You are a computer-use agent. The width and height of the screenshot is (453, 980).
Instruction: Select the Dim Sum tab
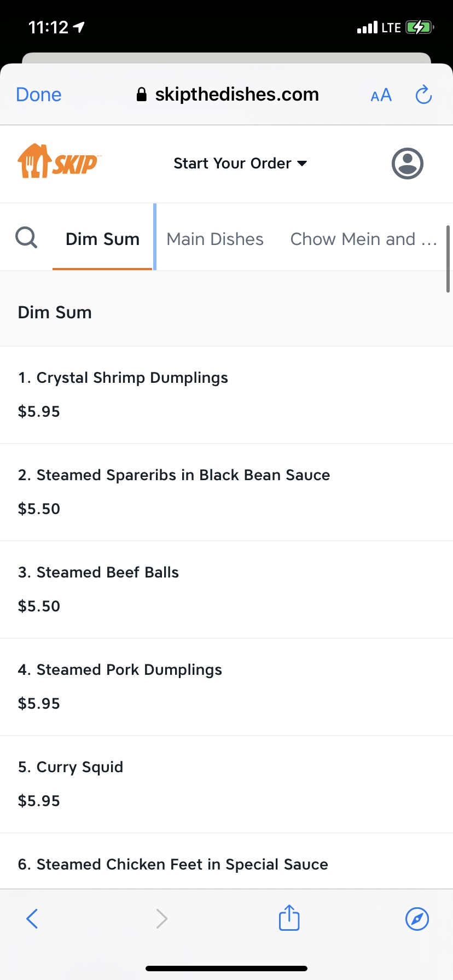tap(102, 239)
